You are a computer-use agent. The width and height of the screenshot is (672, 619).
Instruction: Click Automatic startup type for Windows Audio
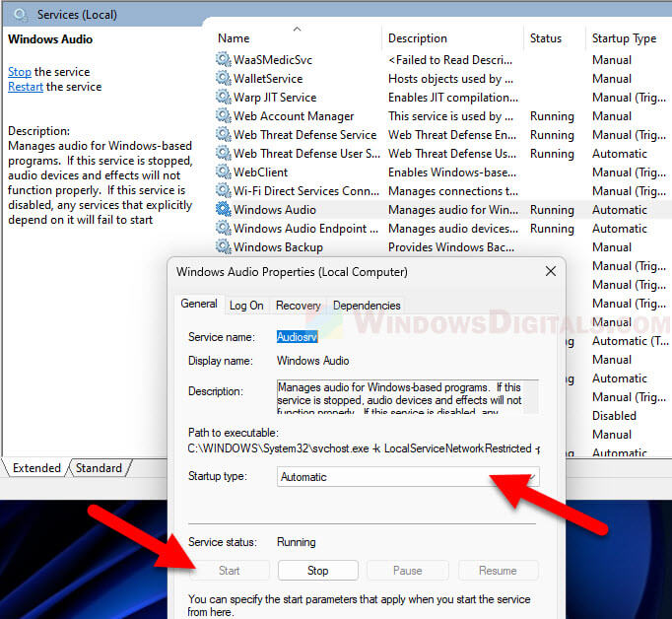[x=620, y=210]
